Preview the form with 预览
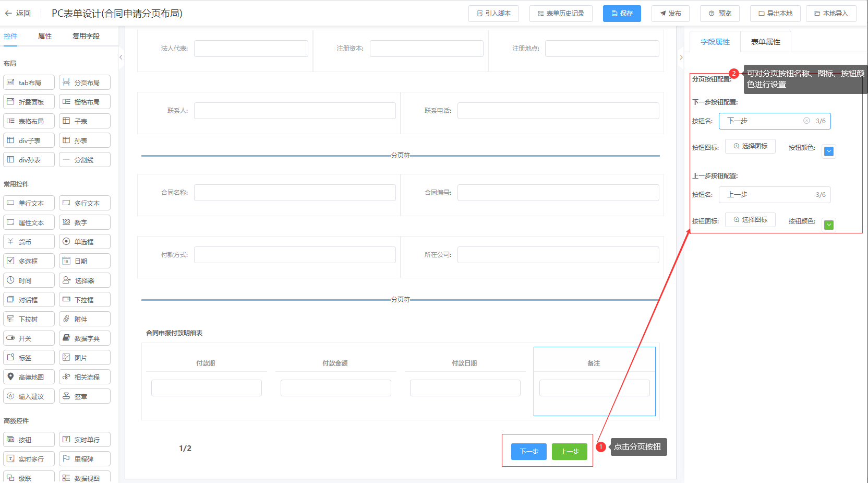The width and height of the screenshot is (868, 483). click(x=720, y=14)
